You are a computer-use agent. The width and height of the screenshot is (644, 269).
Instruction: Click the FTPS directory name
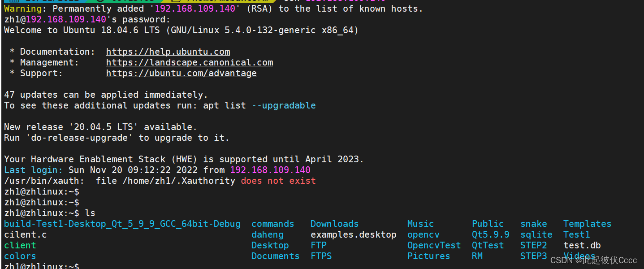321,256
